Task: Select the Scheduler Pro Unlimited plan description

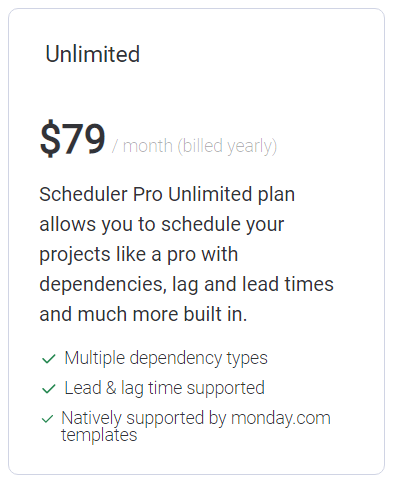Action: (186, 254)
